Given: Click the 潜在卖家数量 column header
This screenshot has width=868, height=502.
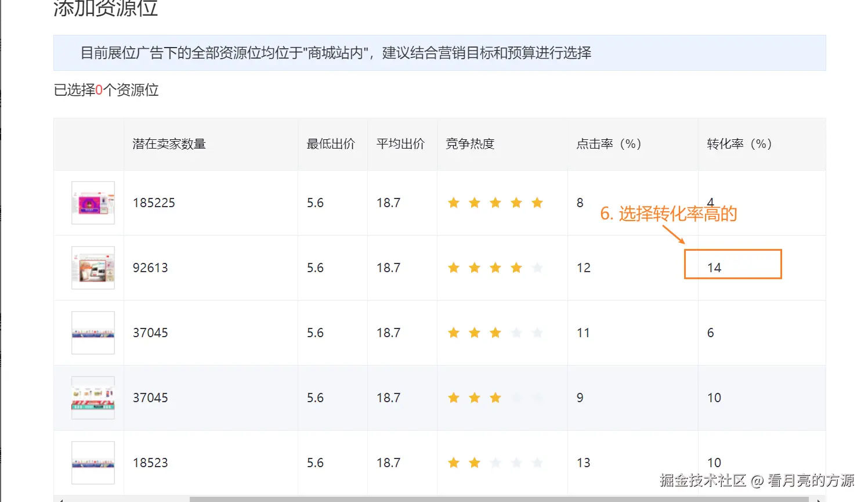Looking at the screenshot, I should pos(169,144).
